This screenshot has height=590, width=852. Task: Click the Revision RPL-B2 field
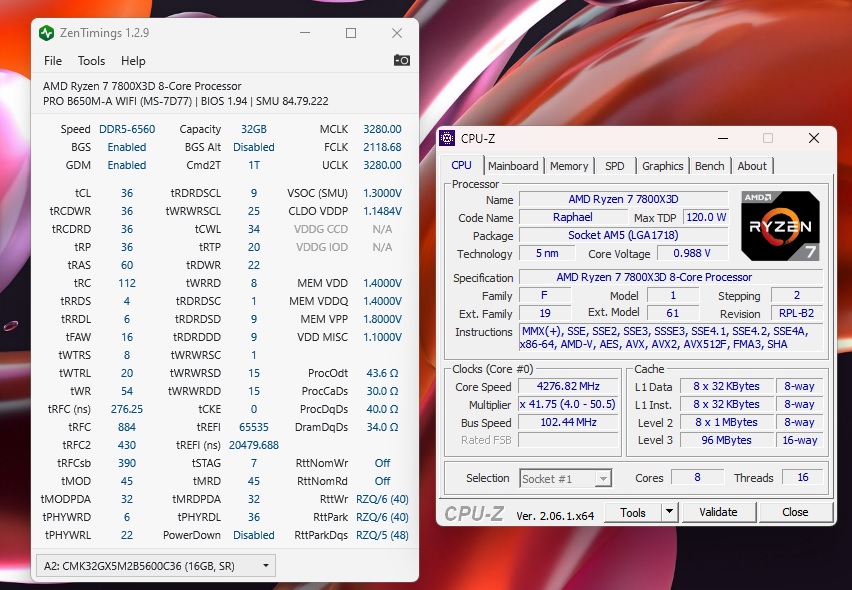tap(797, 313)
